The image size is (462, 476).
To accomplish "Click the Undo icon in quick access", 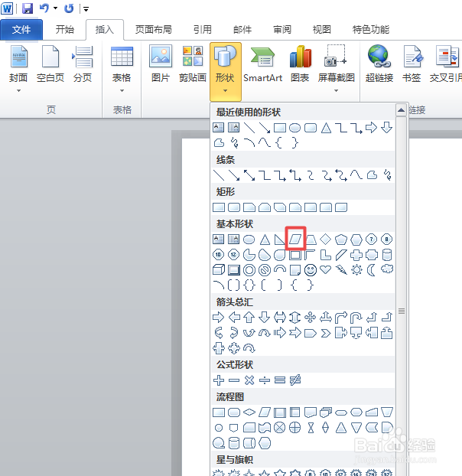I will [x=44, y=8].
